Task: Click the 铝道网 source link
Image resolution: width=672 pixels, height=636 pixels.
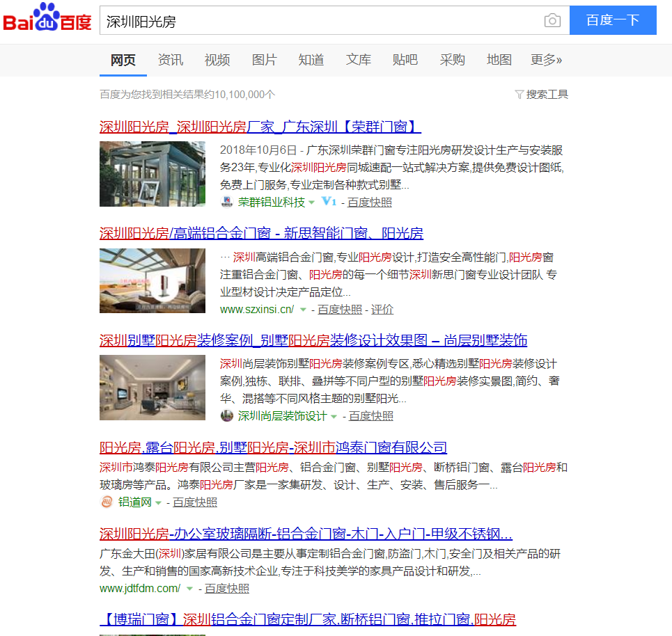Action: pyautogui.click(x=134, y=502)
